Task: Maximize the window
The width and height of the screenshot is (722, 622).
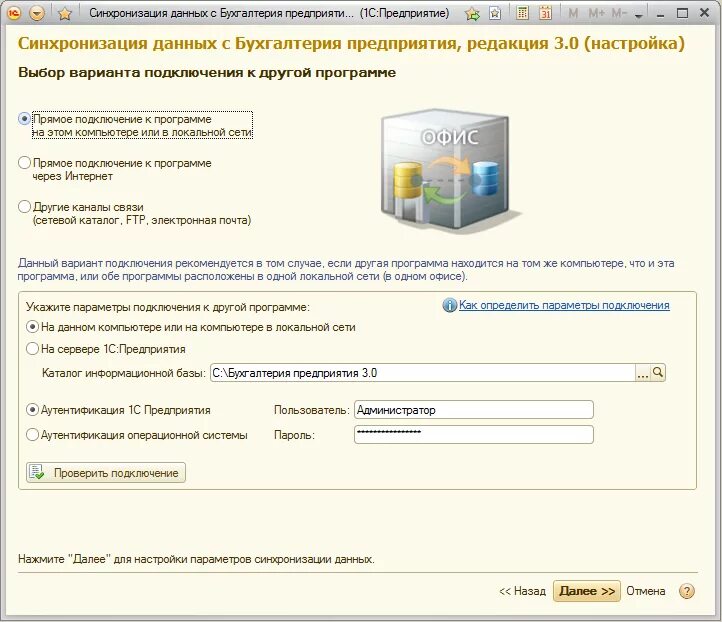Action: pyautogui.click(x=682, y=13)
